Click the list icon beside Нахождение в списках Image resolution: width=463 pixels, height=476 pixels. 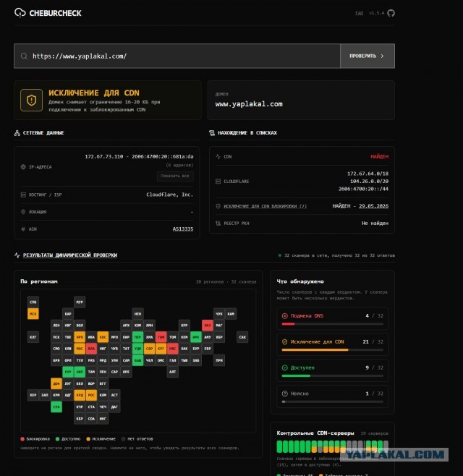pos(212,133)
